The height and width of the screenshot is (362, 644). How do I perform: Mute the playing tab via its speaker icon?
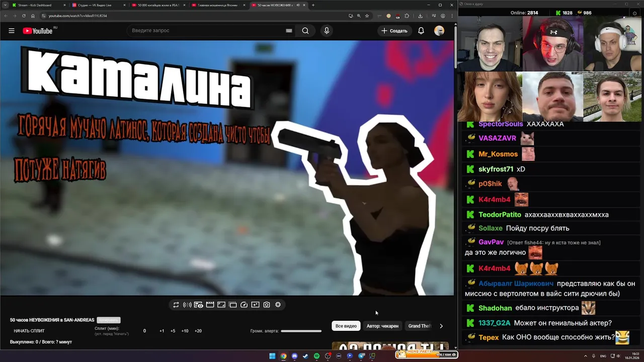(298, 5)
